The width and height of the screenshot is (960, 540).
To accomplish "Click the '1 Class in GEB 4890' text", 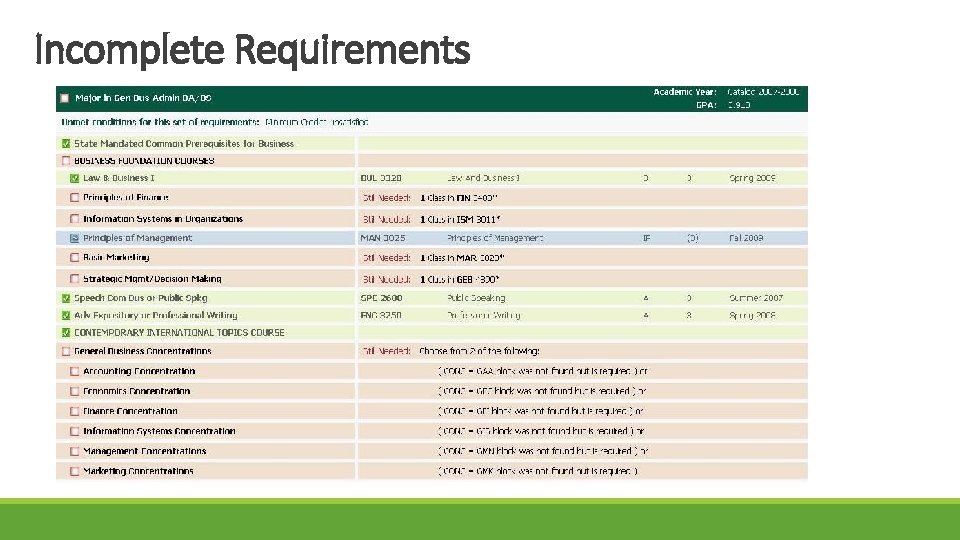I will (x=460, y=279).
